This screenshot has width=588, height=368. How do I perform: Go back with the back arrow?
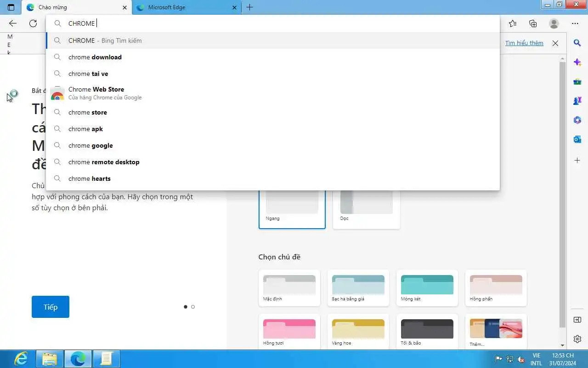pos(12,23)
